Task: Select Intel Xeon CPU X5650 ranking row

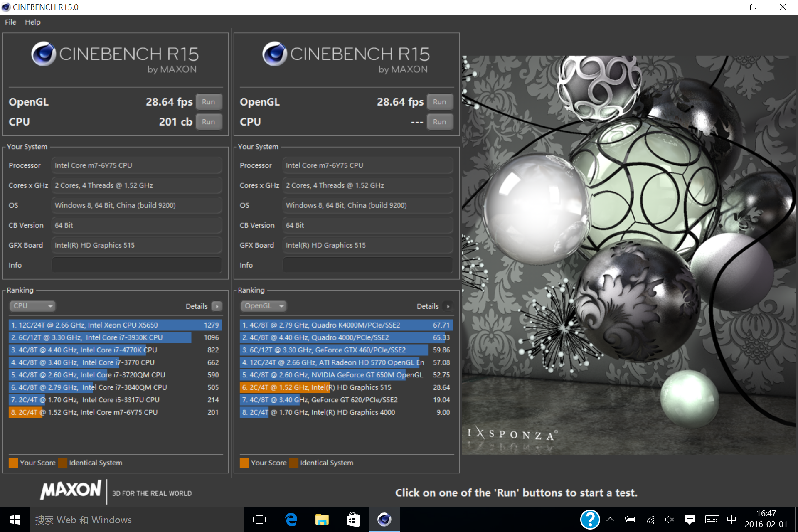Action: [115, 325]
